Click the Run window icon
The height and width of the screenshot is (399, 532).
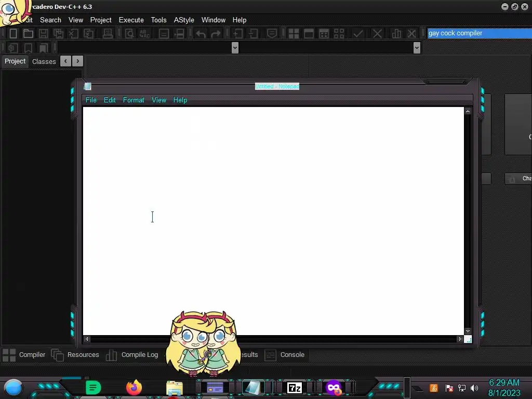click(x=309, y=33)
